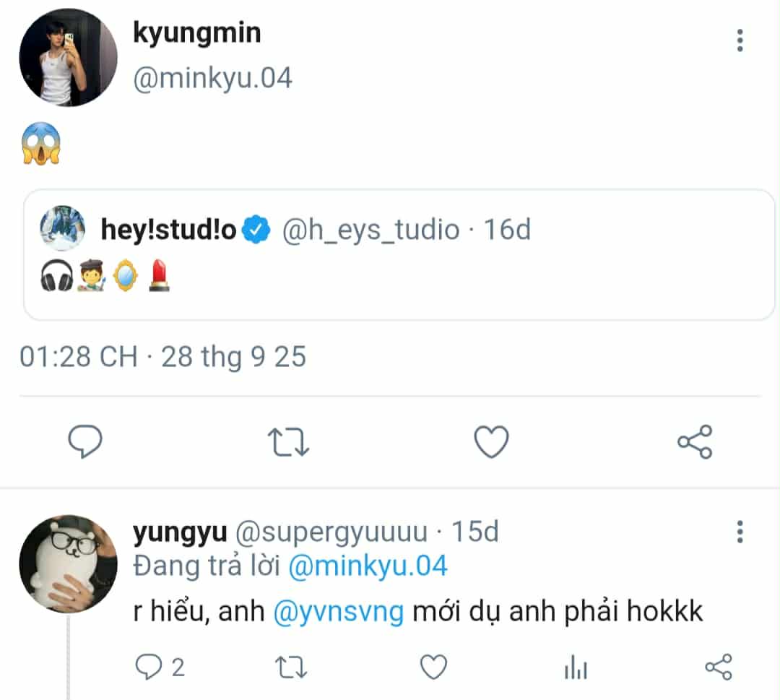This screenshot has width=780, height=700.
Task: Like yungyu's reply
Action: 433,667
